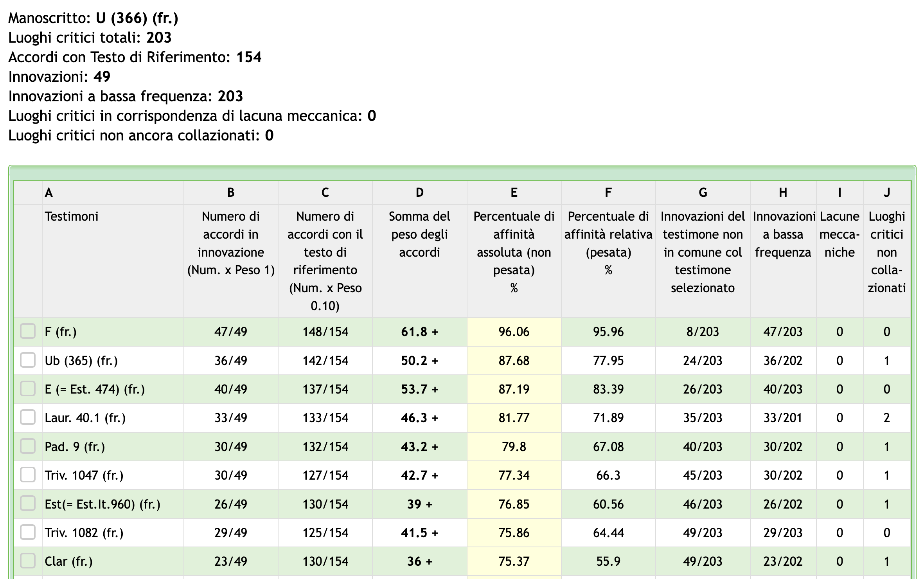
Task: Click column header letter E
Action: pyautogui.click(x=514, y=192)
